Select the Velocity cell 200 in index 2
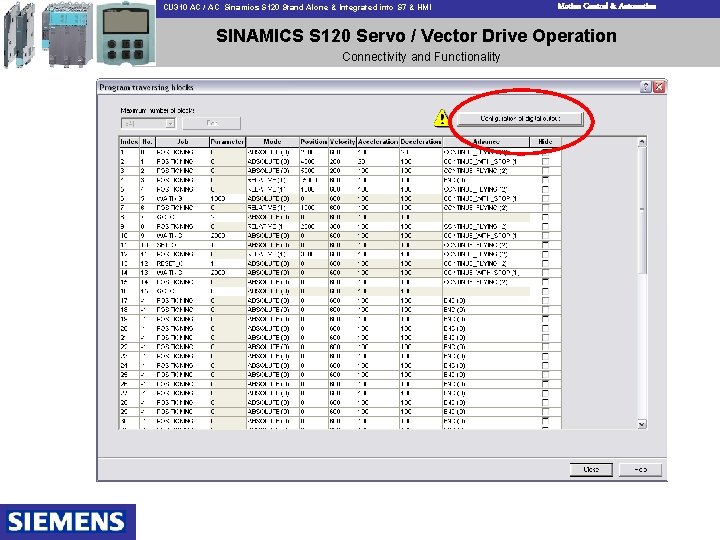Screen dimensions: 720x540 click(x=343, y=162)
